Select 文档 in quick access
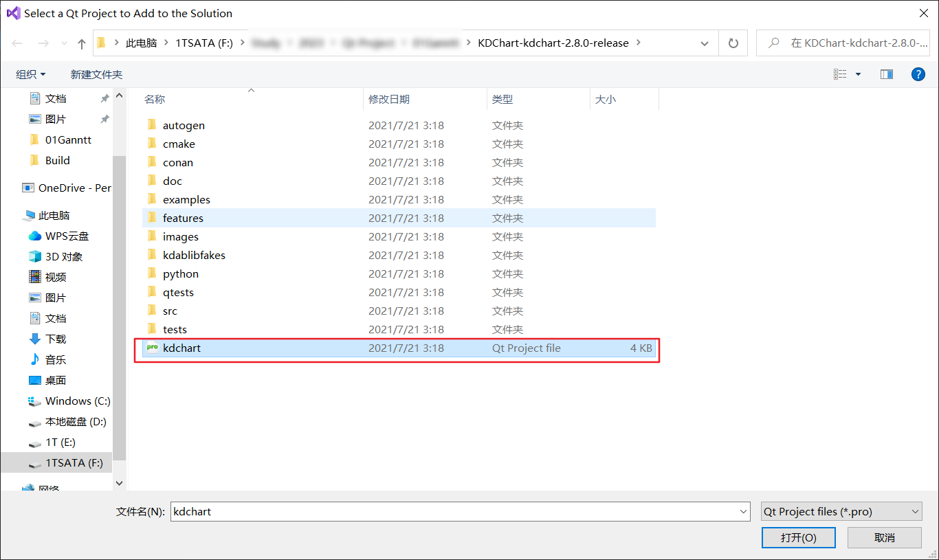Image resolution: width=939 pixels, height=560 pixels. pyautogui.click(x=56, y=98)
